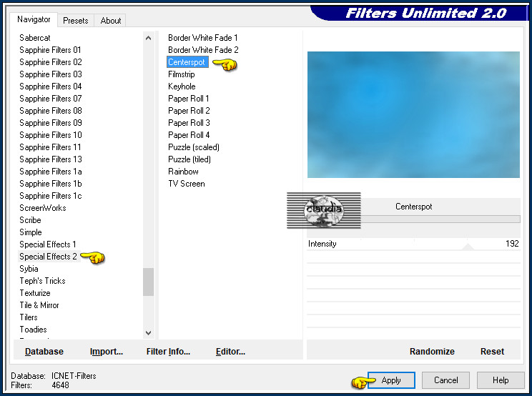Switch to the Navigator tab
The image size is (532, 396).
34,19
